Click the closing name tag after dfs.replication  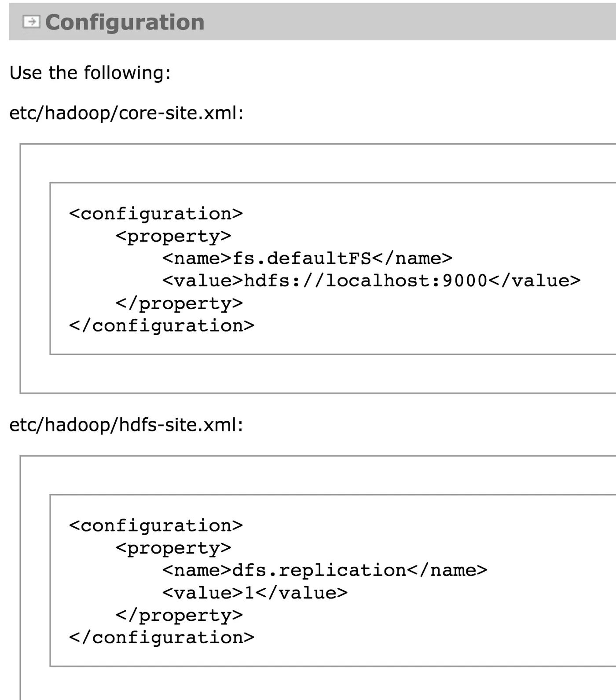pyautogui.click(x=447, y=570)
